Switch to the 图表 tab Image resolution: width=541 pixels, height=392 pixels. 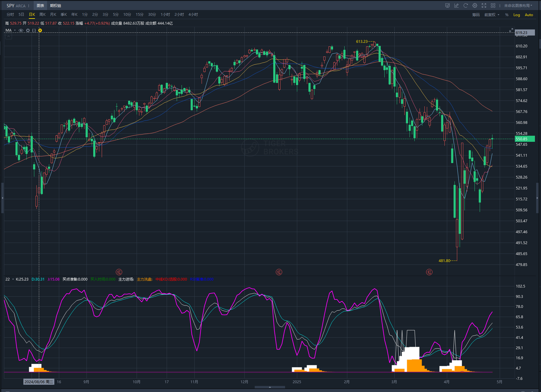40,5
